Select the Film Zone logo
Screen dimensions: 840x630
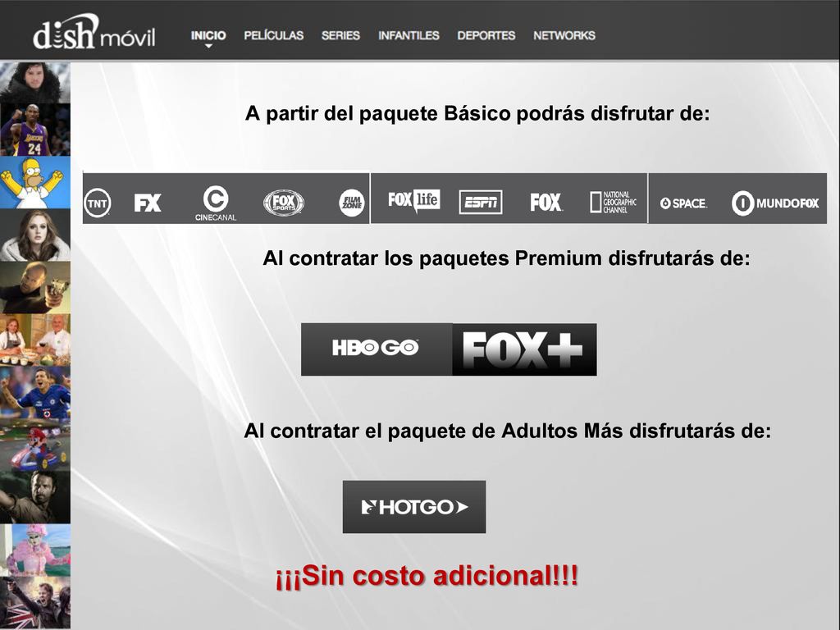[351, 203]
